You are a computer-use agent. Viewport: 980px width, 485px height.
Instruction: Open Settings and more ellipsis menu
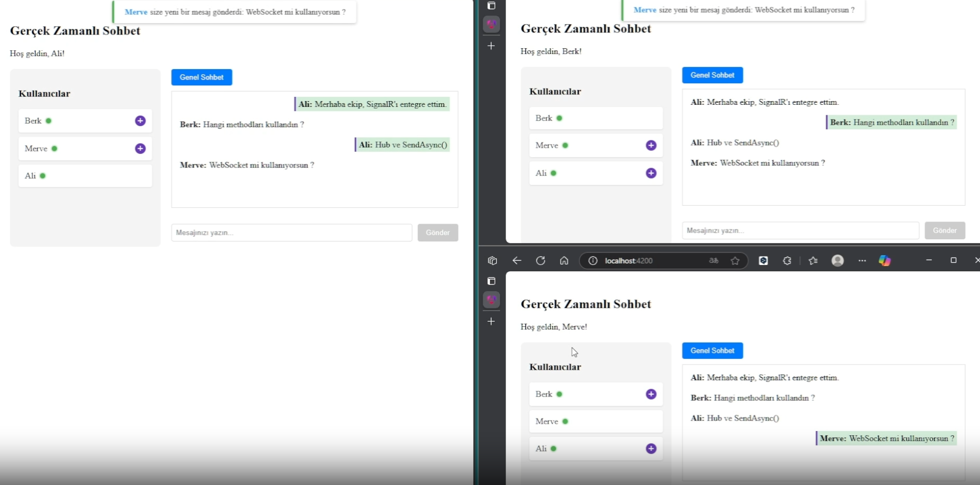pyautogui.click(x=862, y=261)
